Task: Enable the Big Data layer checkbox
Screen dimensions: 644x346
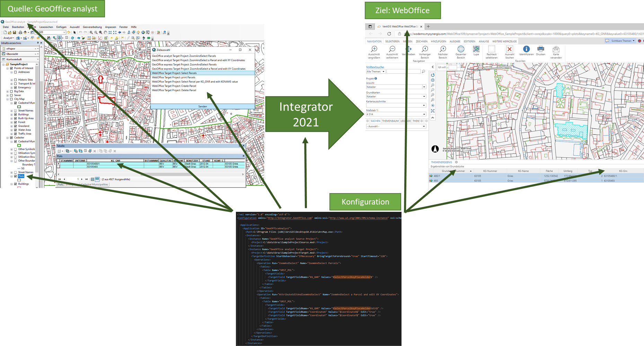Action: (x=11, y=92)
